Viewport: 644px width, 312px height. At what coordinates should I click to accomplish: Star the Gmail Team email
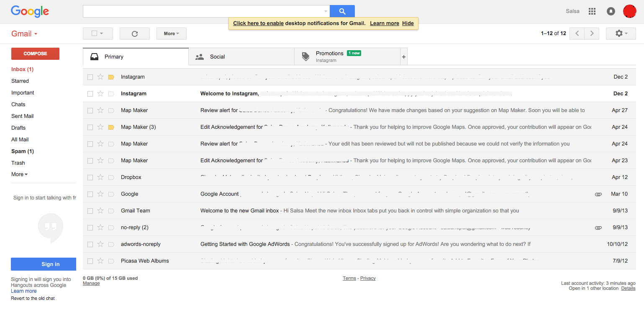point(100,211)
